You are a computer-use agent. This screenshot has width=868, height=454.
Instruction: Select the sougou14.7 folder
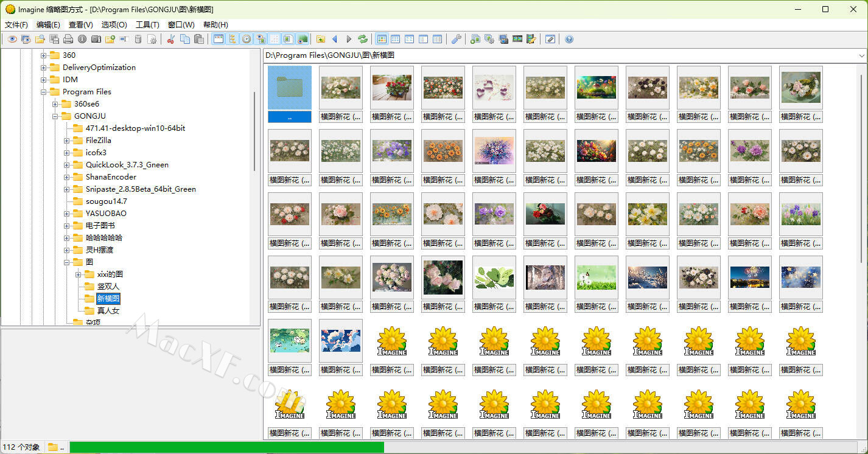(107, 201)
